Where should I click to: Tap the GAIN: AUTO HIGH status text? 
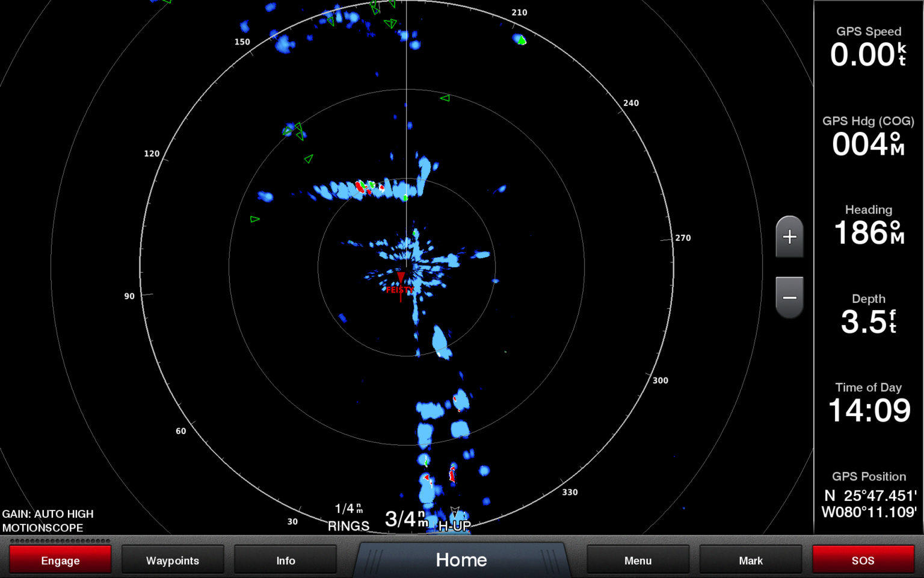click(x=48, y=514)
